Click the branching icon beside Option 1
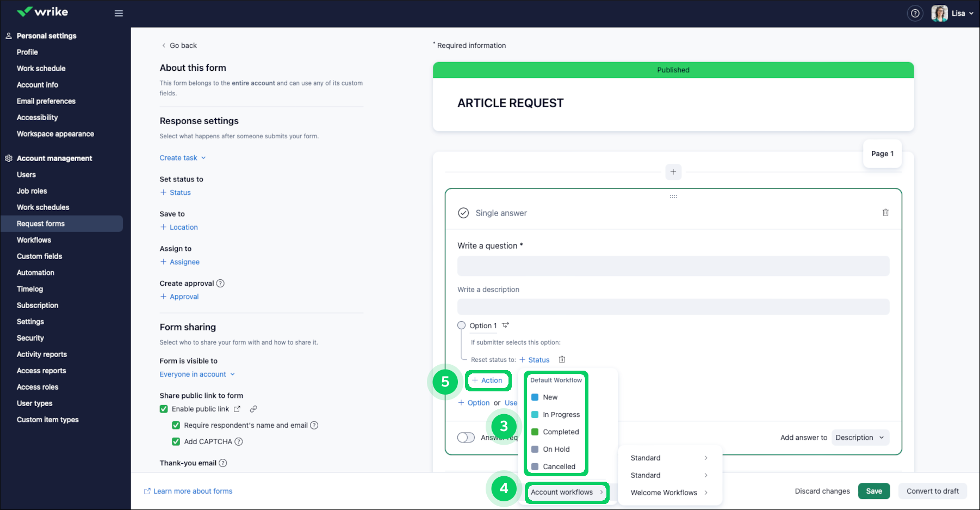 [506, 325]
